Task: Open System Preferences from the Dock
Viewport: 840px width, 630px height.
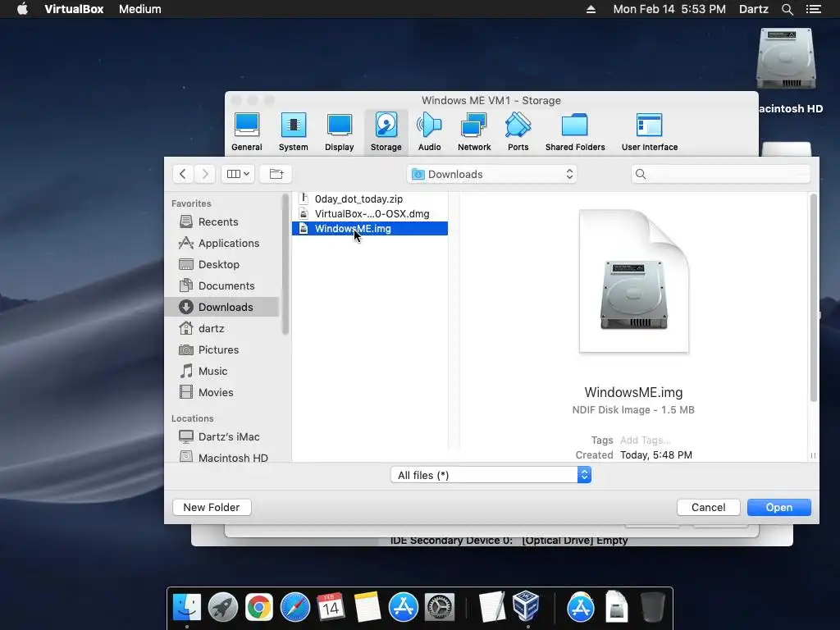Action: click(440, 608)
